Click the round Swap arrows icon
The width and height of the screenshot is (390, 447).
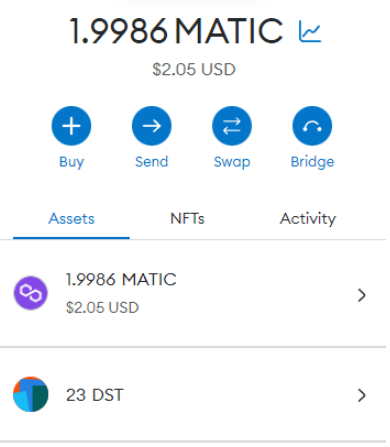[x=232, y=126]
